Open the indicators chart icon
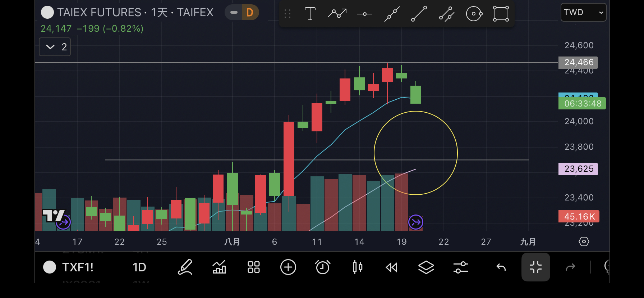The width and height of the screenshot is (644, 298). pos(219,267)
